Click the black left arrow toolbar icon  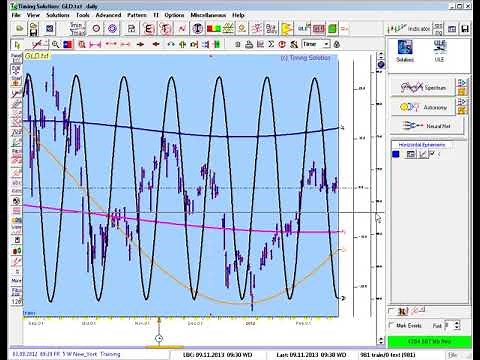pos(156,44)
